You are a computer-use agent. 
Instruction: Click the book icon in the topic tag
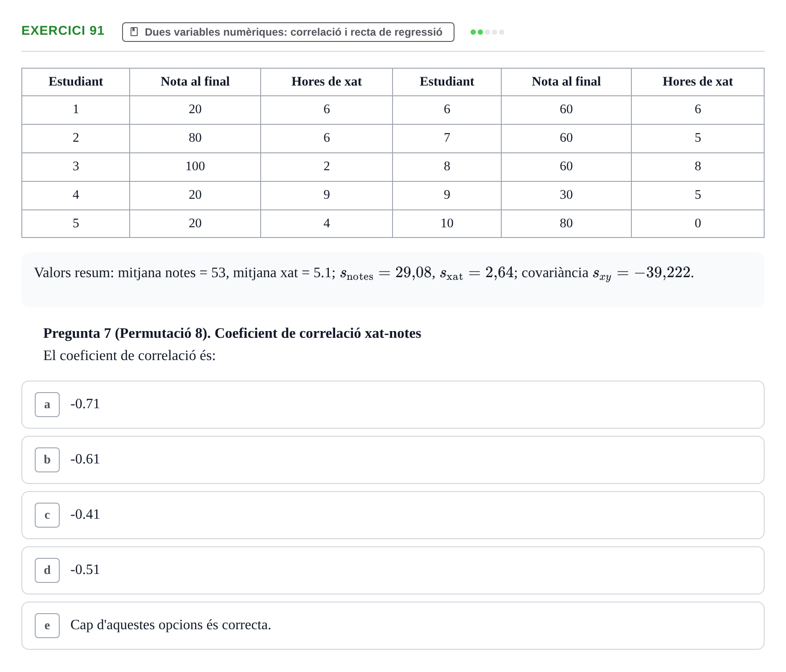click(134, 32)
